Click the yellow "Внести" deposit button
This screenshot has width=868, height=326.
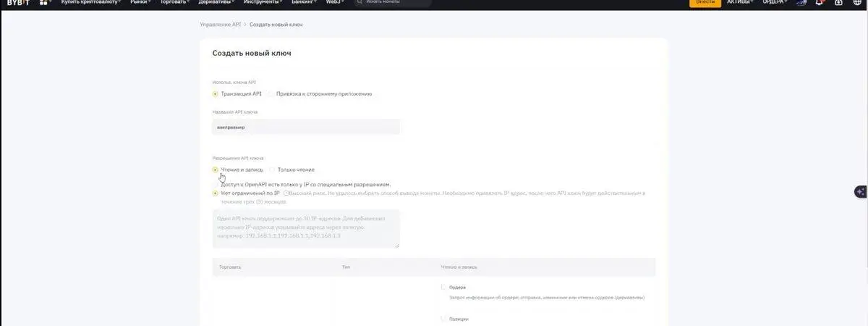[x=705, y=3]
